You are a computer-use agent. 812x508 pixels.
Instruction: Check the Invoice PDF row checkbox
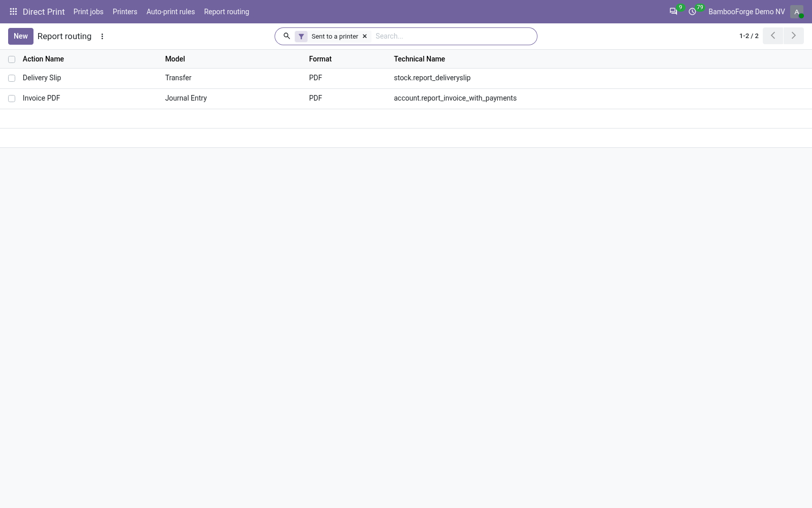tap(12, 99)
